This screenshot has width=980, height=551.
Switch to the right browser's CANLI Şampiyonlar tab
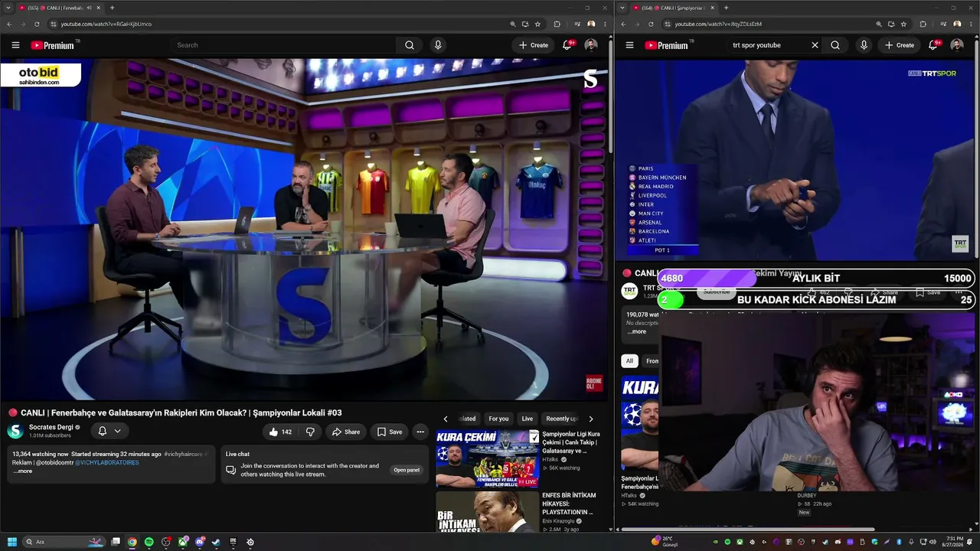tap(674, 8)
